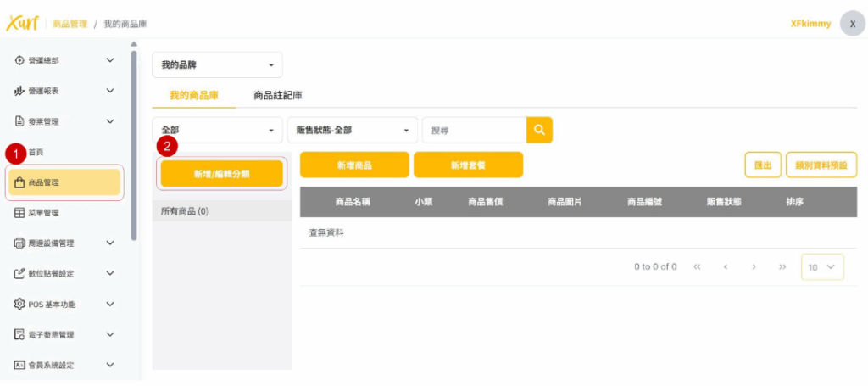Open the page size dropdown showing 10
This screenshot has width=868, height=386.
[x=822, y=267]
